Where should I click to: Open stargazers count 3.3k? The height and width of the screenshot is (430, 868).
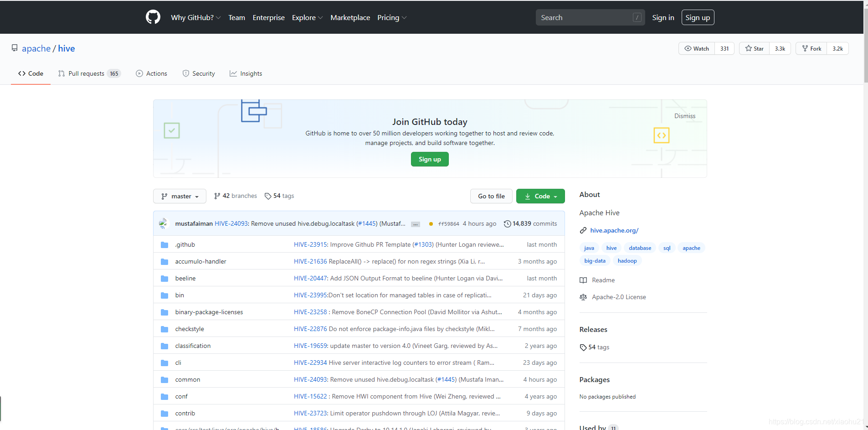[x=780, y=48]
